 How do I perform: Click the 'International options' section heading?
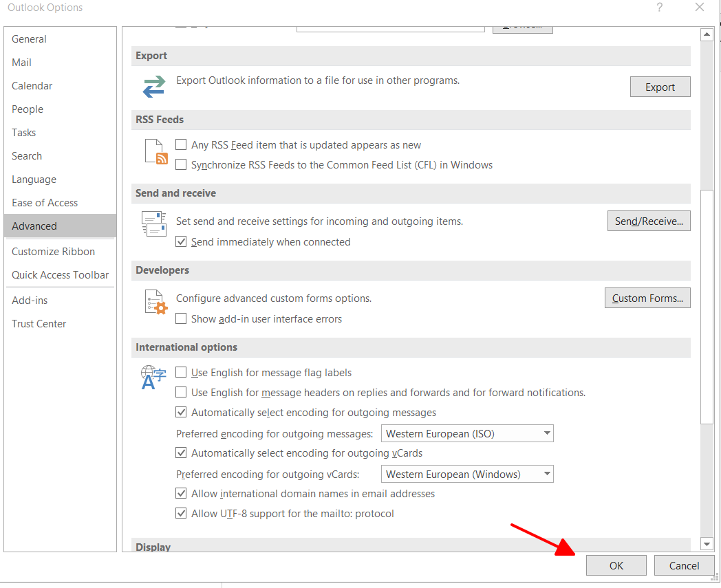pyautogui.click(x=186, y=347)
